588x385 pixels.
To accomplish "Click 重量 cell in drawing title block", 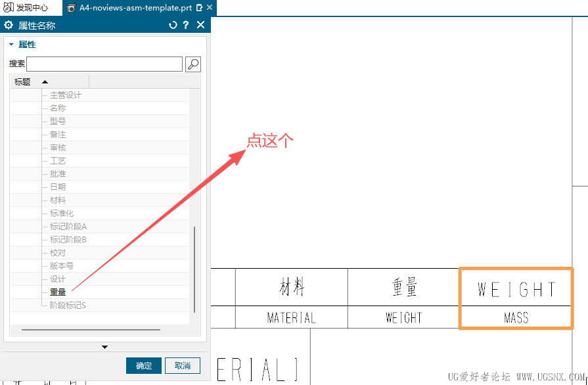I will point(404,287).
